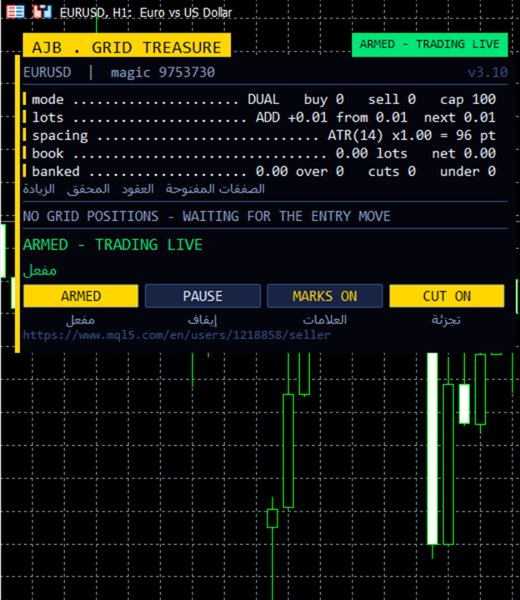Click 'buy 0' in mode row

pyautogui.click(x=324, y=99)
